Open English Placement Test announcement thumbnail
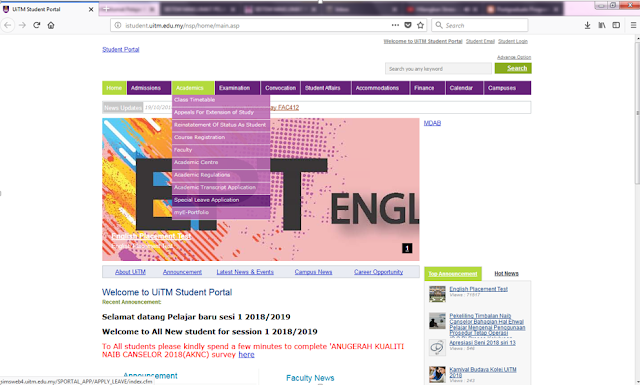640x385 pixels. click(437, 294)
